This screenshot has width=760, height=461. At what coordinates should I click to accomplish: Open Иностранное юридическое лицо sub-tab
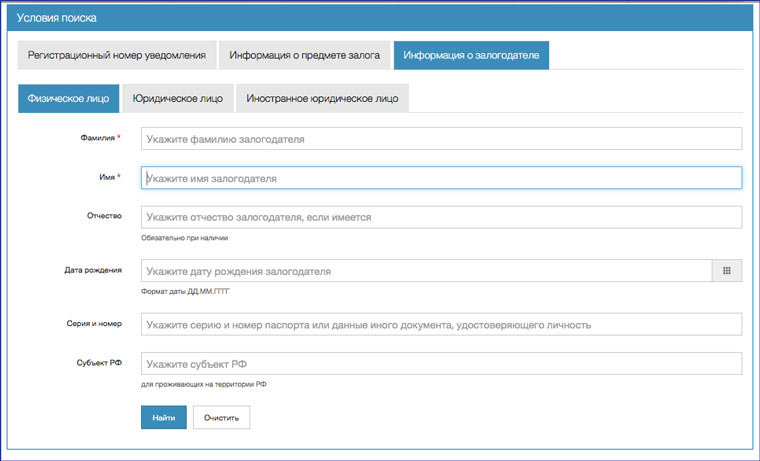click(x=322, y=98)
